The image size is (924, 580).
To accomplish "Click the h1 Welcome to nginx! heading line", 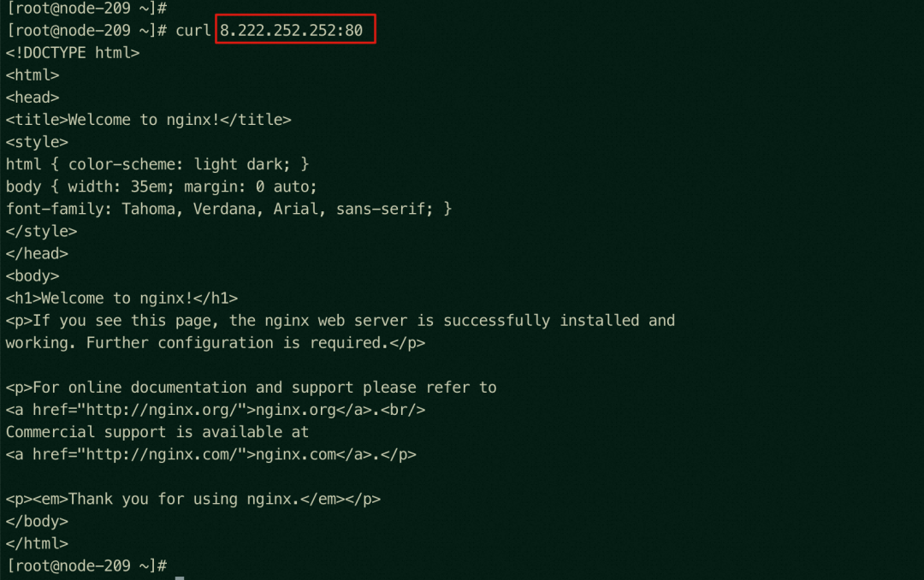I will tap(121, 299).
